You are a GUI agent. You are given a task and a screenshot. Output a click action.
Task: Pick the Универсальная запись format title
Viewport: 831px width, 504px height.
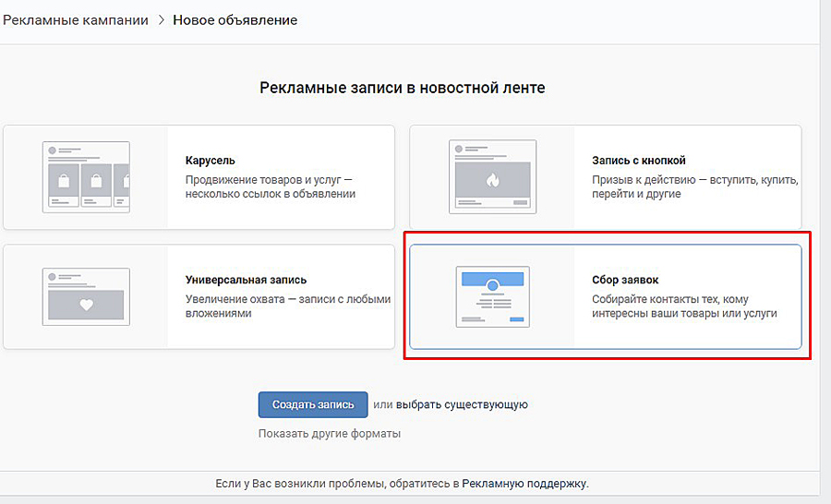pyautogui.click(x=246, y=280)
